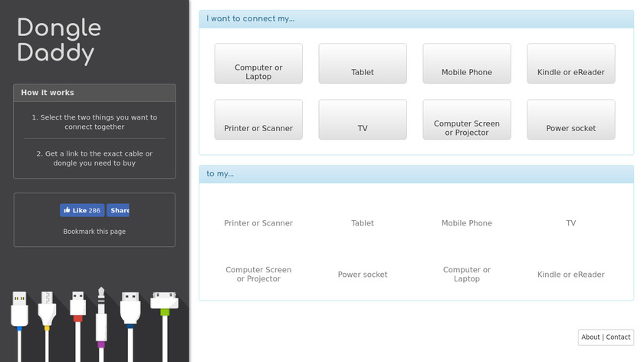Viewport: 644px width, 362px height.
Task: Click the Bookmark this page link
Action: [94, 232]
